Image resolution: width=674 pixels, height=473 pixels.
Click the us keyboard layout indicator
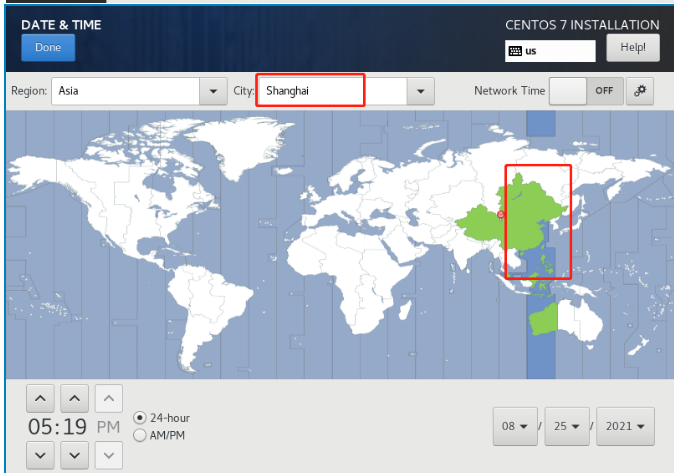pos(550,51)
